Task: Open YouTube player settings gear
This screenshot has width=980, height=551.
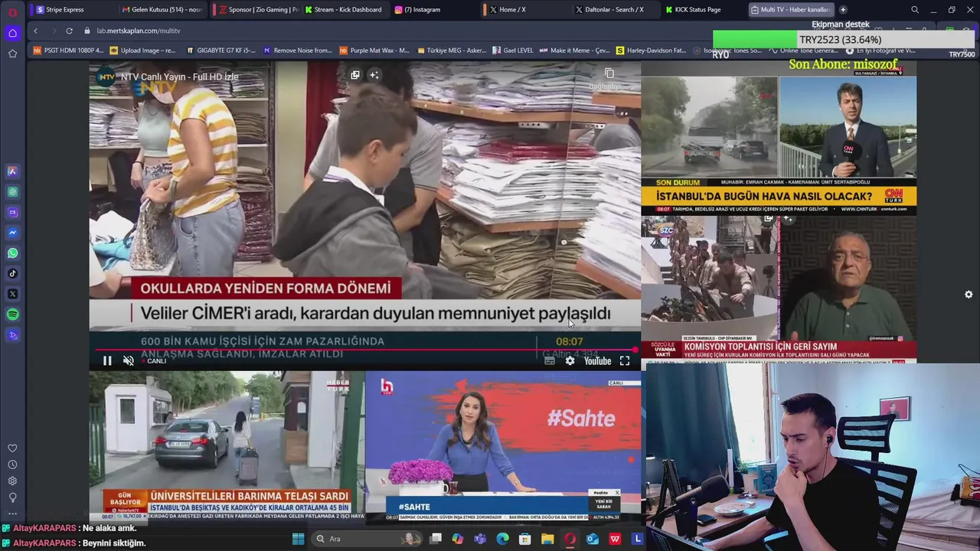Action: pos(570,361)
